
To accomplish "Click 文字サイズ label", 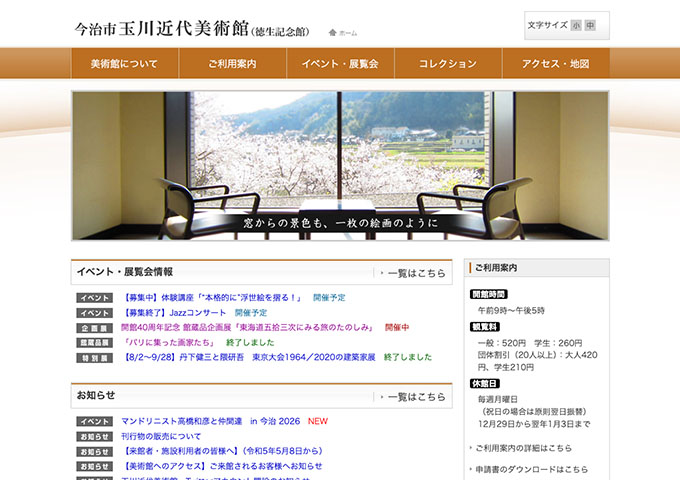I will click(547, 25).
